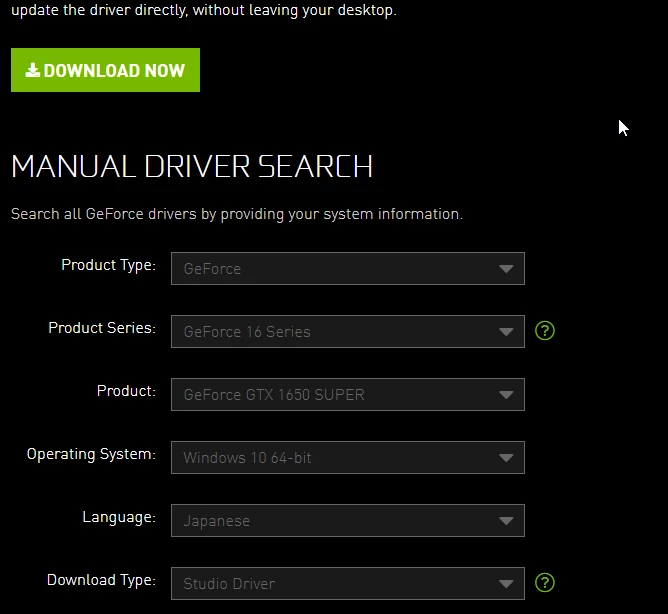Click the 'Language:' label
The height and width of the screenshot is (614, 668).
tap(119, 517)
